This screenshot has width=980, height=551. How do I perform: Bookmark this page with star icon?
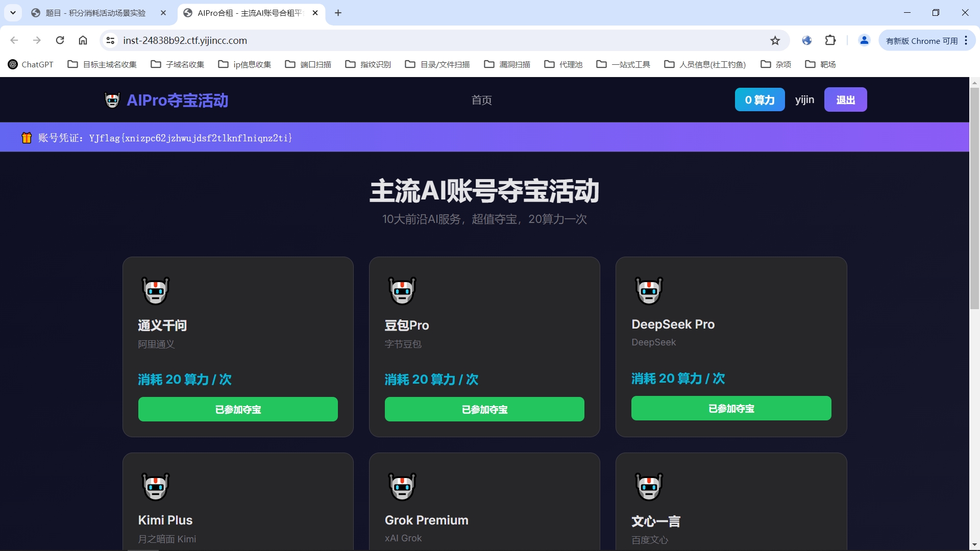click(x=775, y=40)
